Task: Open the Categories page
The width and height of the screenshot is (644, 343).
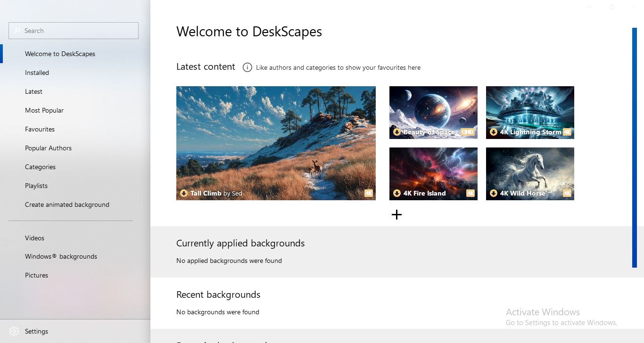Action: click(x=40, y=167)
